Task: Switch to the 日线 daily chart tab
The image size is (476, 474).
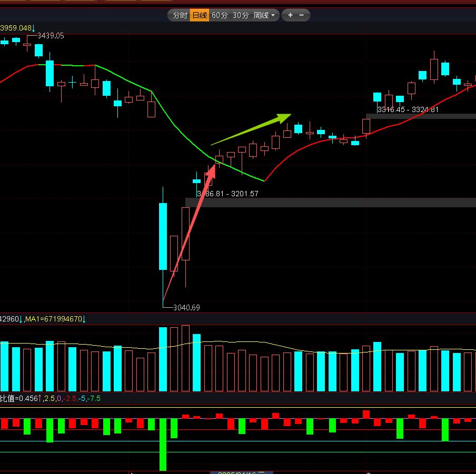Action: tap(199, 15)
